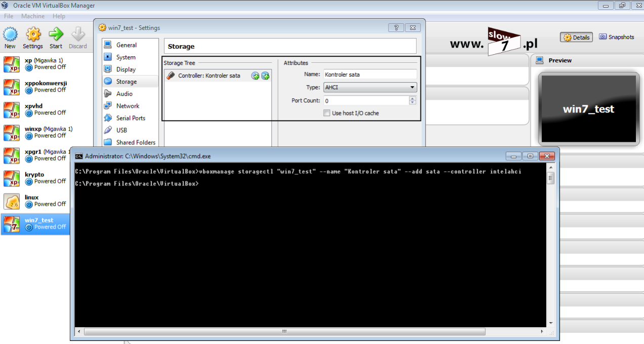This screenshot has width=644, height=344.
Task: Click the add hard disk icon on controller
Action: click(x=265, y=76)
